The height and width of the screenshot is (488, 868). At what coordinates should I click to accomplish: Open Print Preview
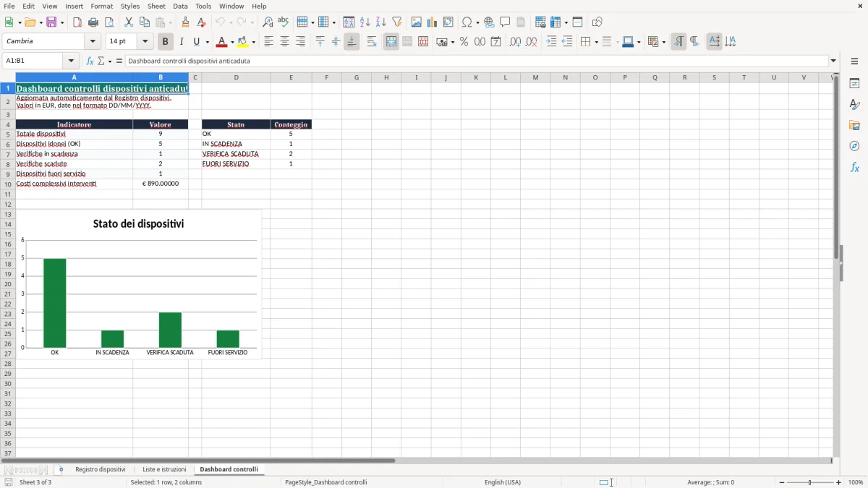pos(109,22)
